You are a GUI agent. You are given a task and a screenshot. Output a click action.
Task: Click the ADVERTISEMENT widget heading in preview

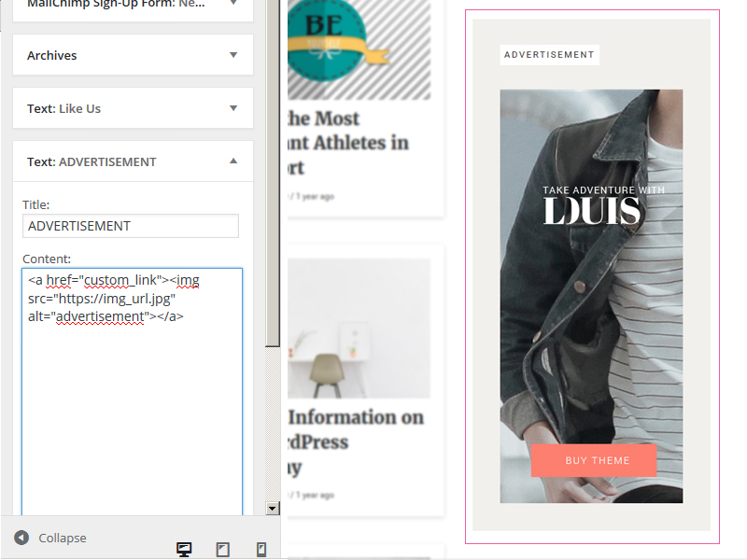pyautogui.click(x=549, y=55)
